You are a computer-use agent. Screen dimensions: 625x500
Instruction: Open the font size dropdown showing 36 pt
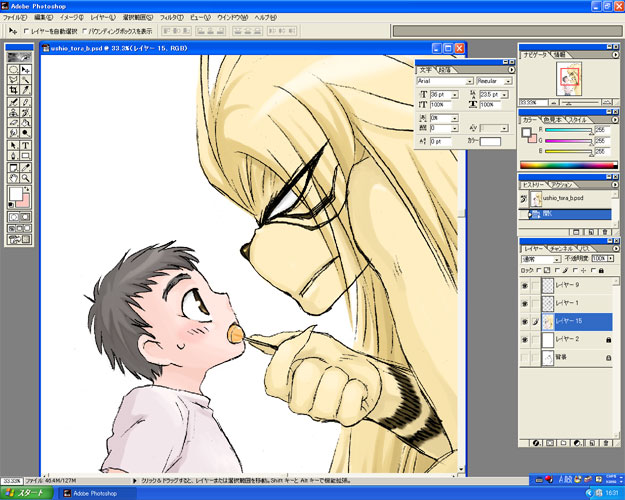[x=455, y=95]
